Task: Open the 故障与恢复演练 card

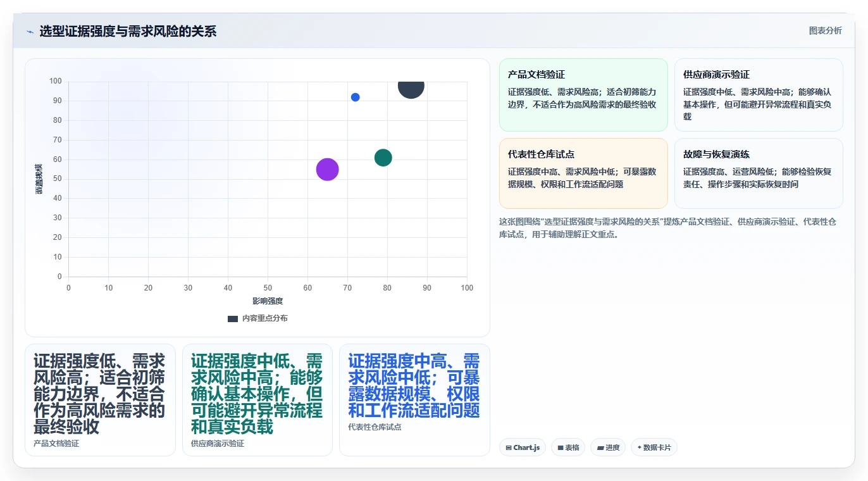Action: tap(759, 173)
